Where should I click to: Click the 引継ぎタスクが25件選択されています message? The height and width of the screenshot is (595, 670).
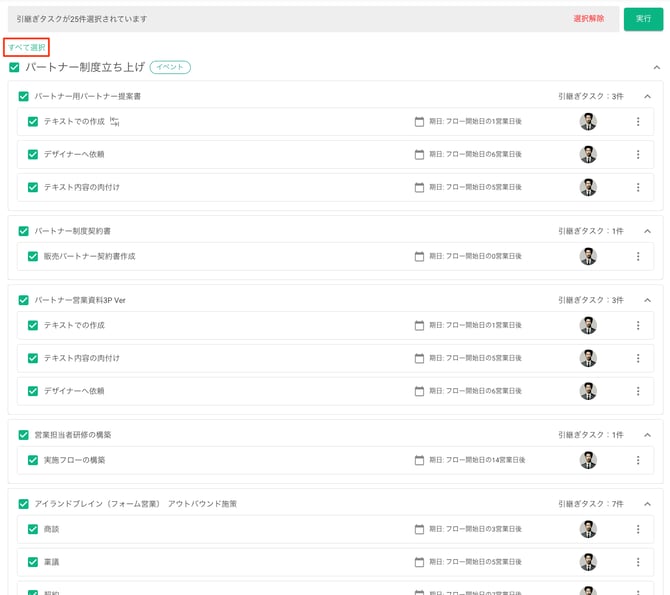pos(82,19)
